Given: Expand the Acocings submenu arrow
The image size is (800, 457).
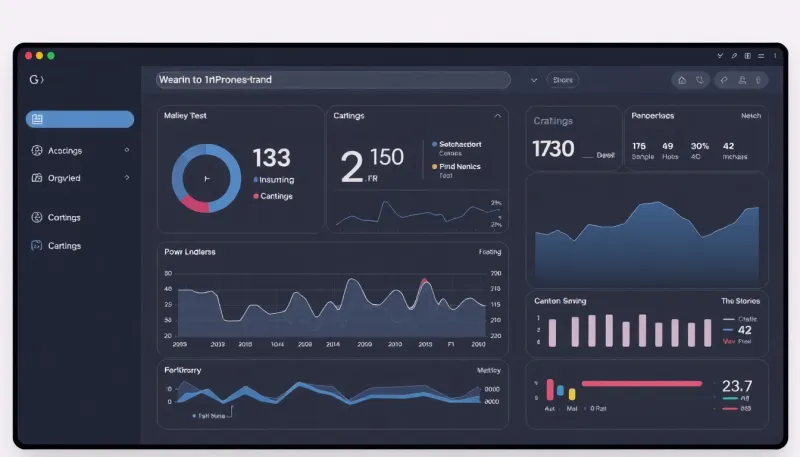Looking at the screenshot, I should point(127,150).
